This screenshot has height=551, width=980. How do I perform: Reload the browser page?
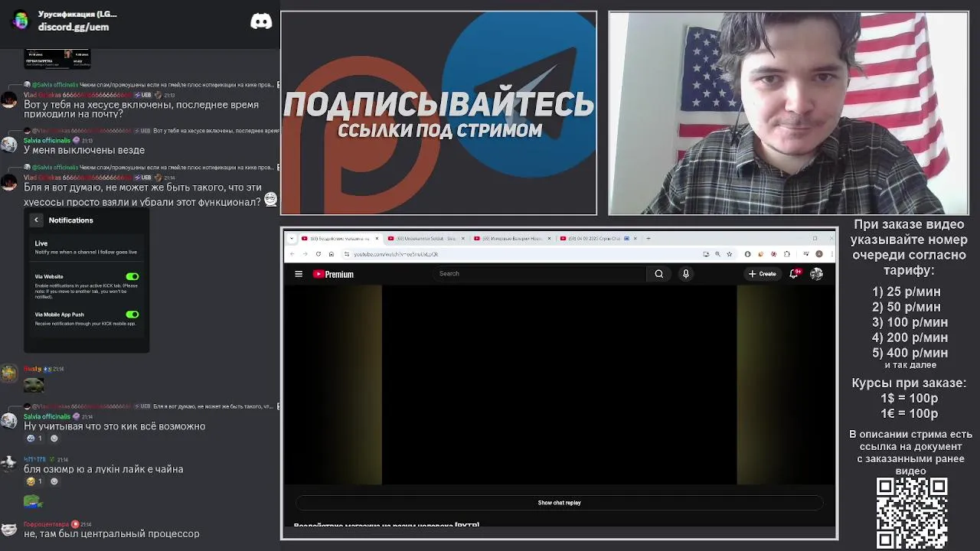click(x=318, y=254)
